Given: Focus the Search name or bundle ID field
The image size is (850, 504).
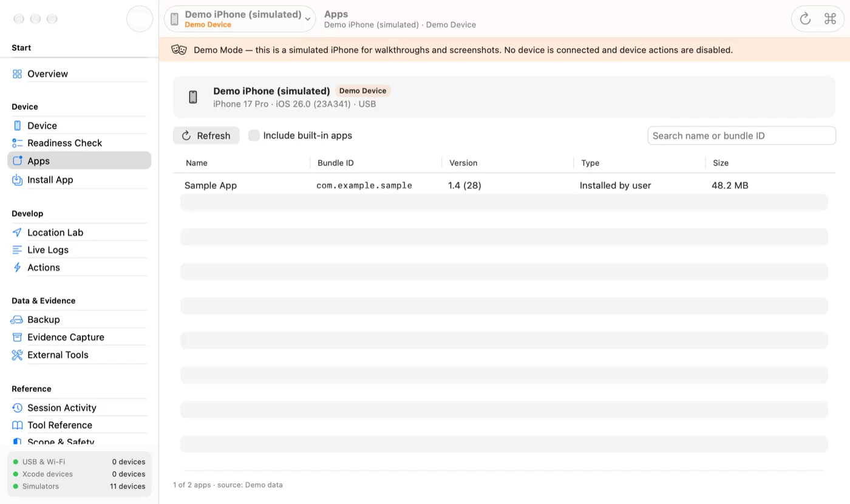Looking at the screenshot, I should point(742,135).
